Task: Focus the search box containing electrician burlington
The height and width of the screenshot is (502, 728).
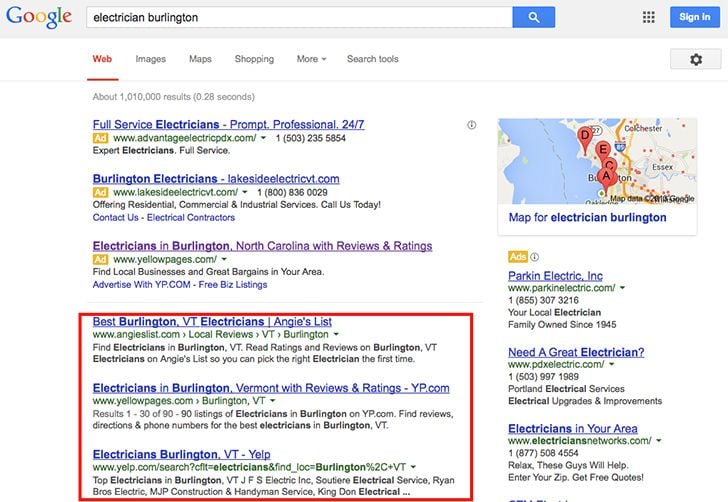Action: click(x=299, y=17)
